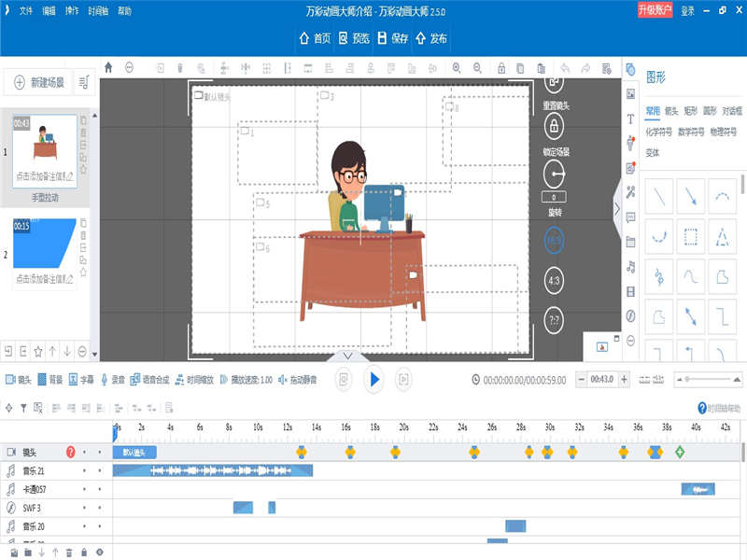The image size is (747, 560).
Task: Open the speech bubble icon in sidebar
Action: click(631, 217)
